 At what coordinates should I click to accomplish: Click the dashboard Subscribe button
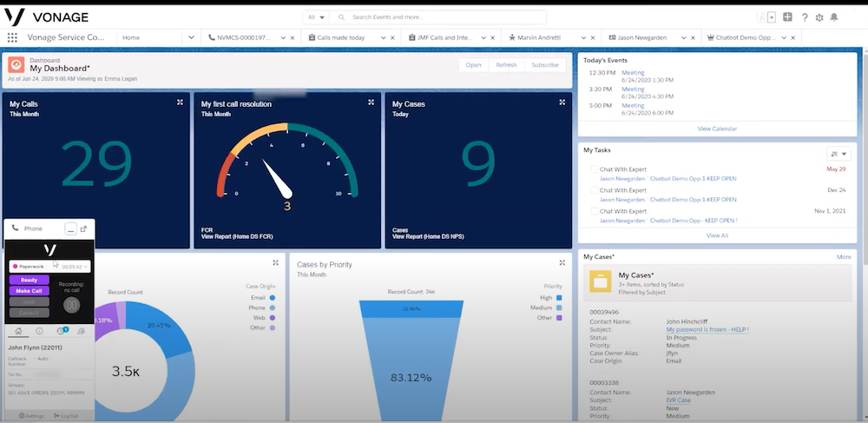click(545, 65)
